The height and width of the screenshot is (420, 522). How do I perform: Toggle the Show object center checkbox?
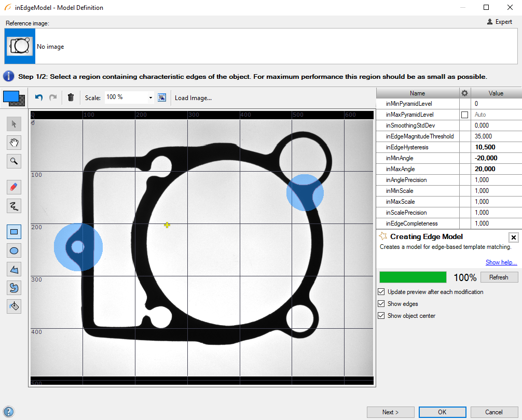point(382,316)
